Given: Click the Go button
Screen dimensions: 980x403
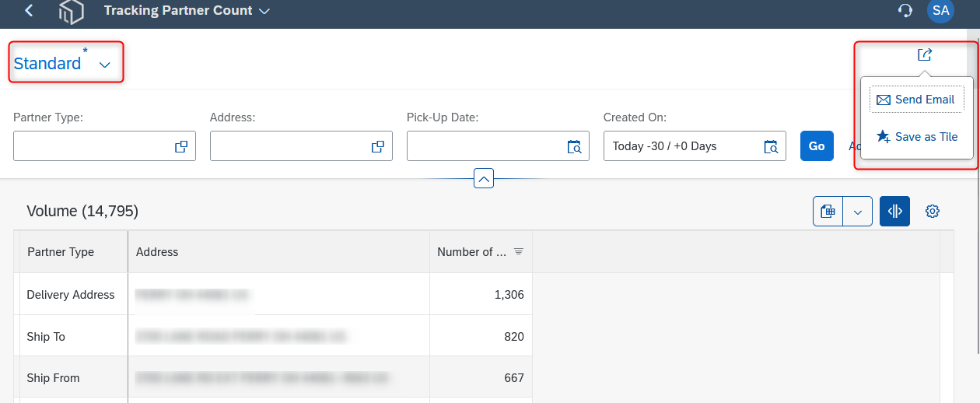Looking at the screenshot, I should 817,146.
